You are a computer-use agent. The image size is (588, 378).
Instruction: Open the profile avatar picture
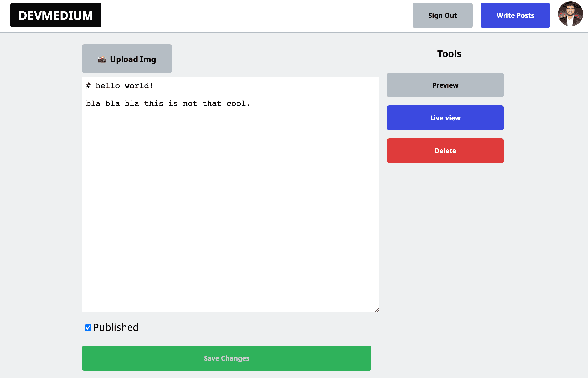tap(570, 14)
